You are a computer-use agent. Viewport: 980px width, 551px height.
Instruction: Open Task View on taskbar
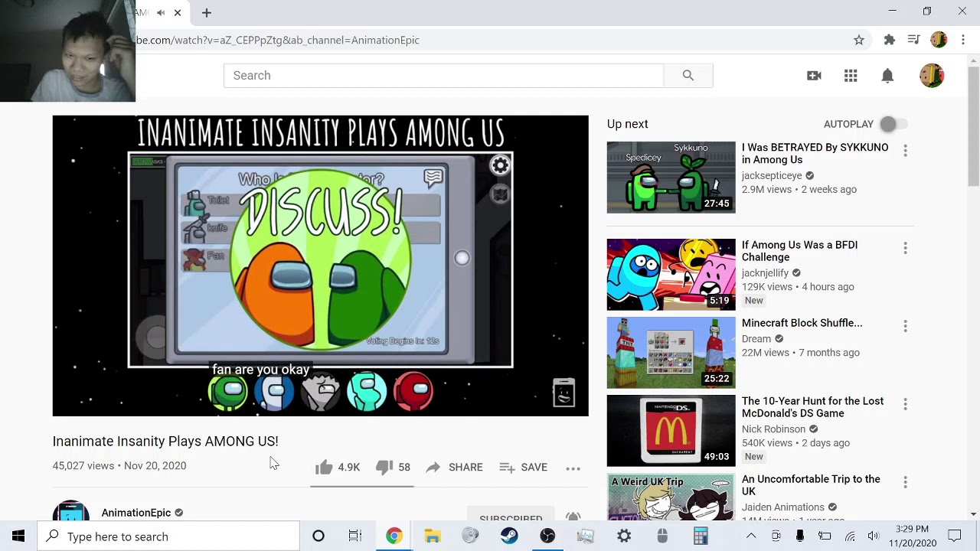[x=355, y=536]
